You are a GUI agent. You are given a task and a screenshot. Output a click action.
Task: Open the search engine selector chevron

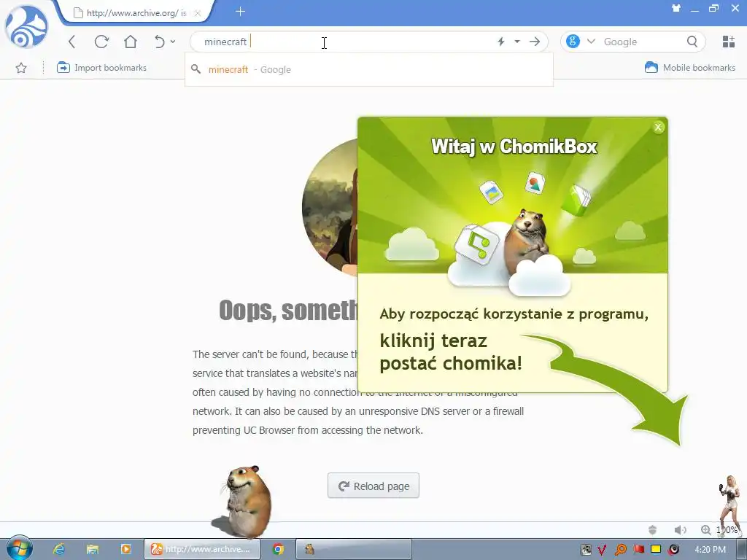[x=591, y=42]
